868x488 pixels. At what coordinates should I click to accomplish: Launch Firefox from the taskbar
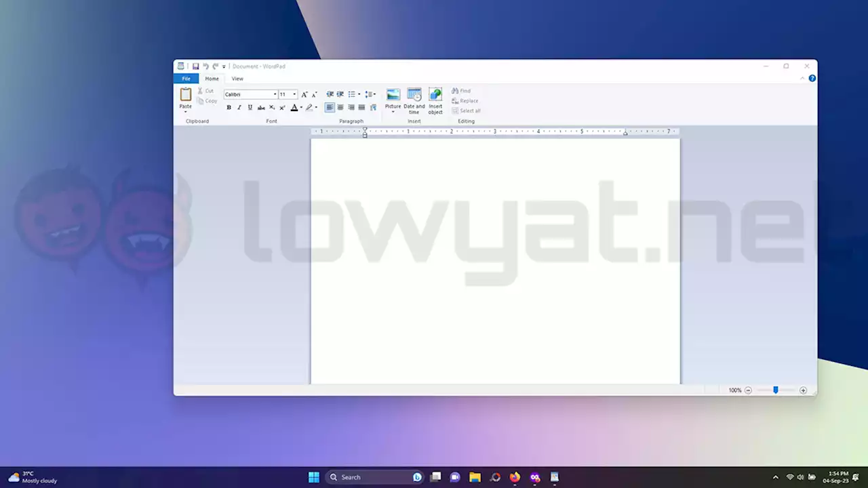pyautogui.click(x=515, y=477)
